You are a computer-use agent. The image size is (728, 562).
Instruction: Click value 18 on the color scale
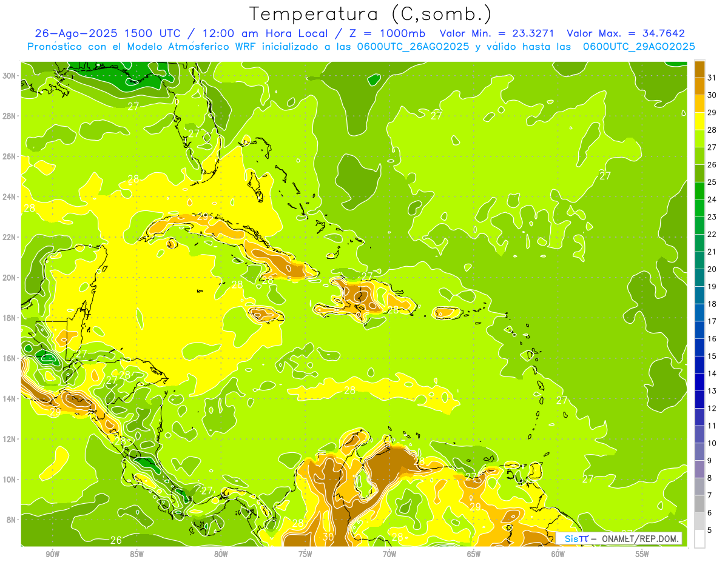click(x=712, y=304)
